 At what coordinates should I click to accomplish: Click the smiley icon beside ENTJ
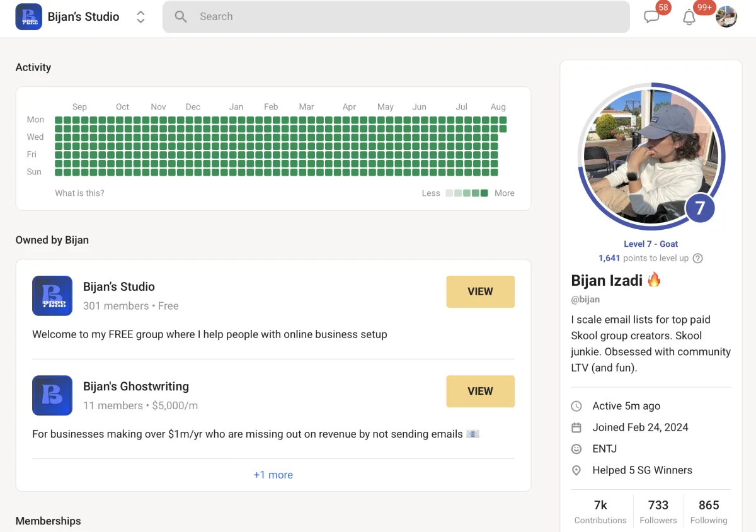pyautogui.click(x=576, y=449)
